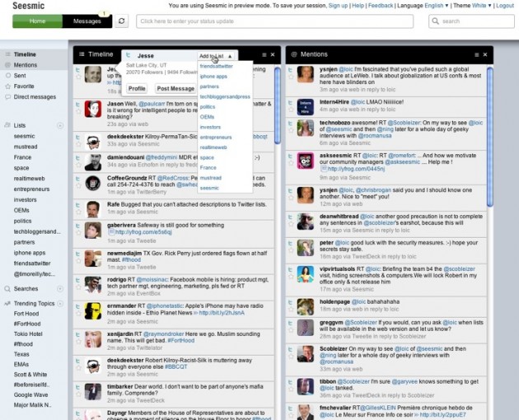
Task: Click the Timeline icon in sidebar
Action: [8, 54]
